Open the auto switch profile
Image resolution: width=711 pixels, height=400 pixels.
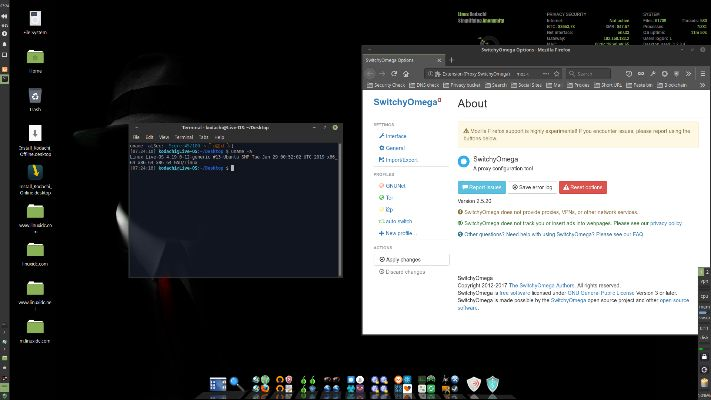click(396, 220)
